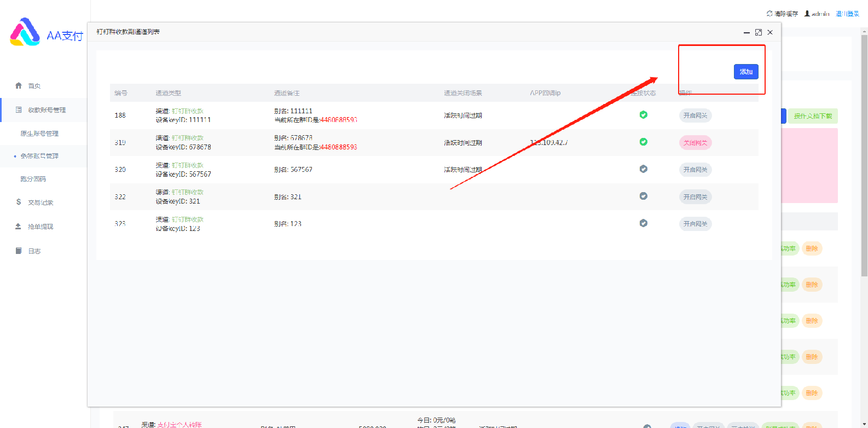Click gray connection status icon for row 322

pyautogui.click(x=644, y=196)
